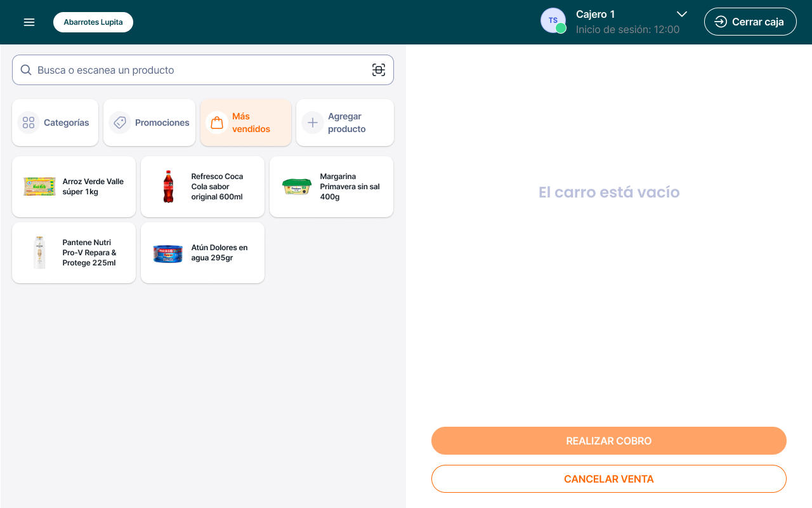
Task: Click the search magnifier icon
Action: click(x=26, y=70)
